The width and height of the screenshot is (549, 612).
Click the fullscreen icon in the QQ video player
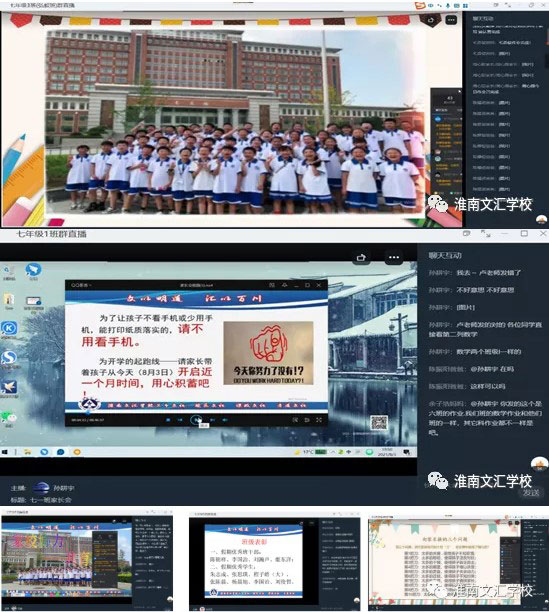pos(319,420)
